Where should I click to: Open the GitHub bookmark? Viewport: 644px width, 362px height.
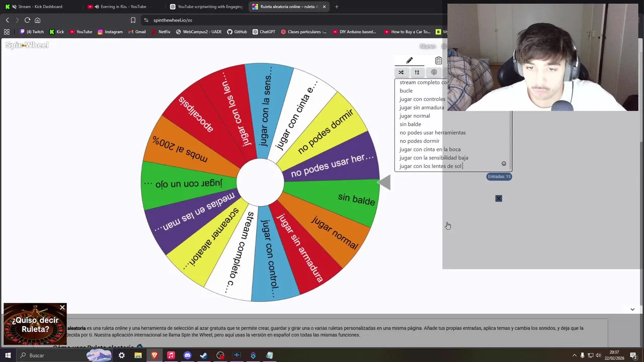point(237,32)
